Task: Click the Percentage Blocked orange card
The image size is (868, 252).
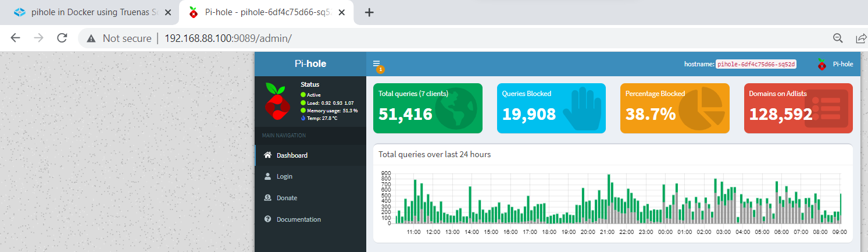Action: pyautogui.click(x=675, y=108)
